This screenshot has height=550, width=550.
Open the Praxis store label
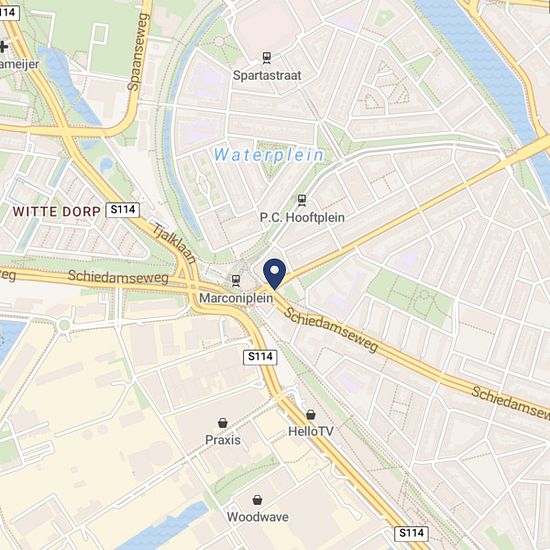click(223, 440)
